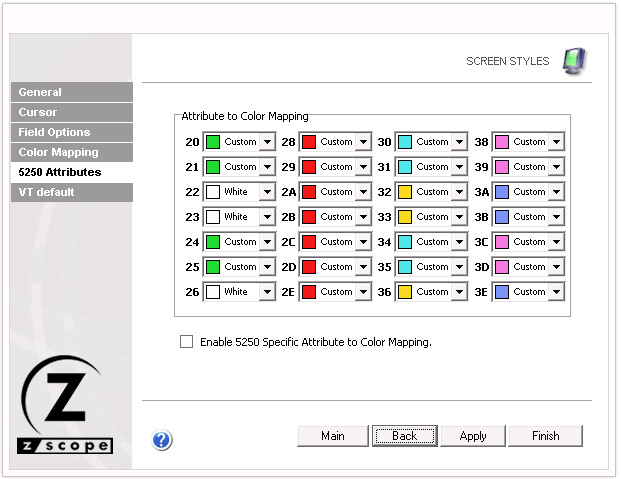This screenshot has height=479, width=621.
Task: Expand the attribute 20 color dropdown
Action: (x=267, y=141)
